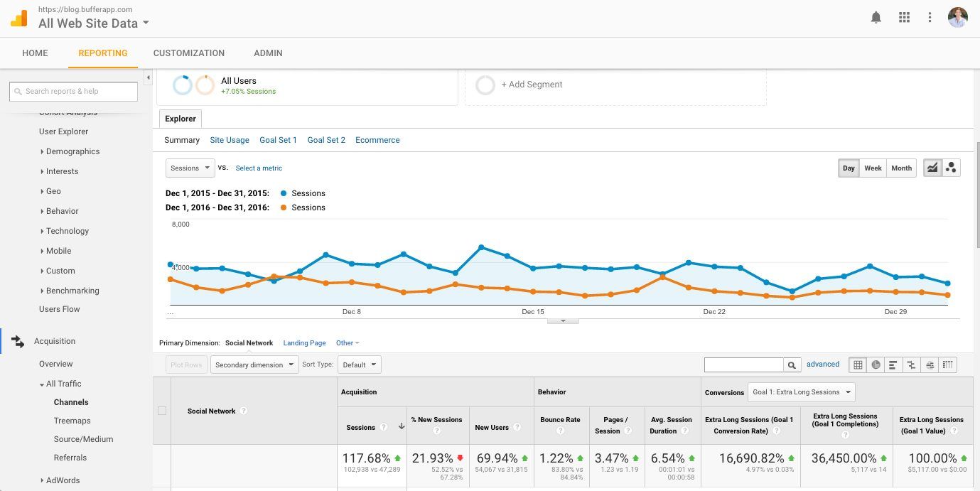980x491 pixels.
Task: Click the Search reports & help field
Action: click(x=73, y=91)
